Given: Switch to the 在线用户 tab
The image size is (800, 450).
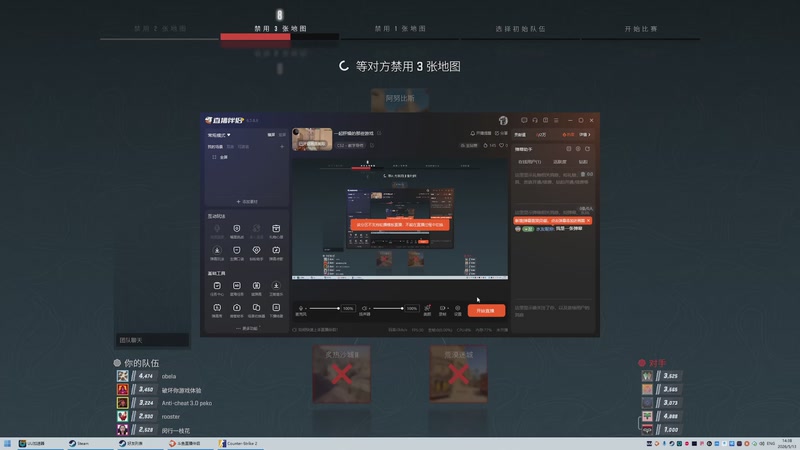Looking at the screenshot, I should coord(530,162).
